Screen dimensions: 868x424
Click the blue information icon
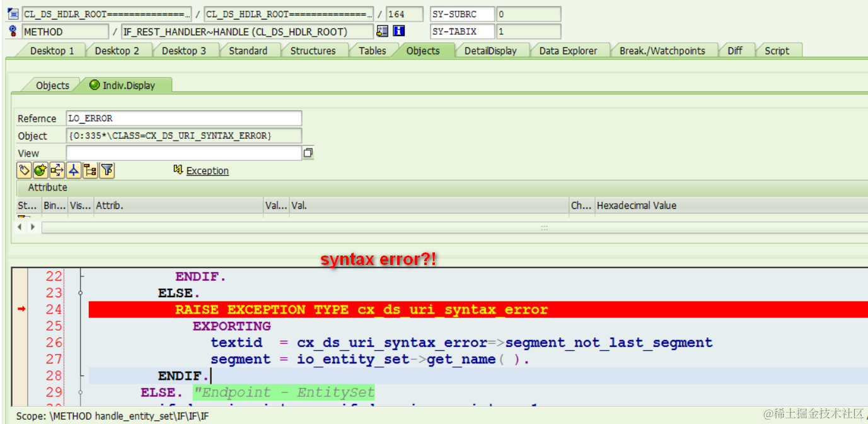(399, 31)
